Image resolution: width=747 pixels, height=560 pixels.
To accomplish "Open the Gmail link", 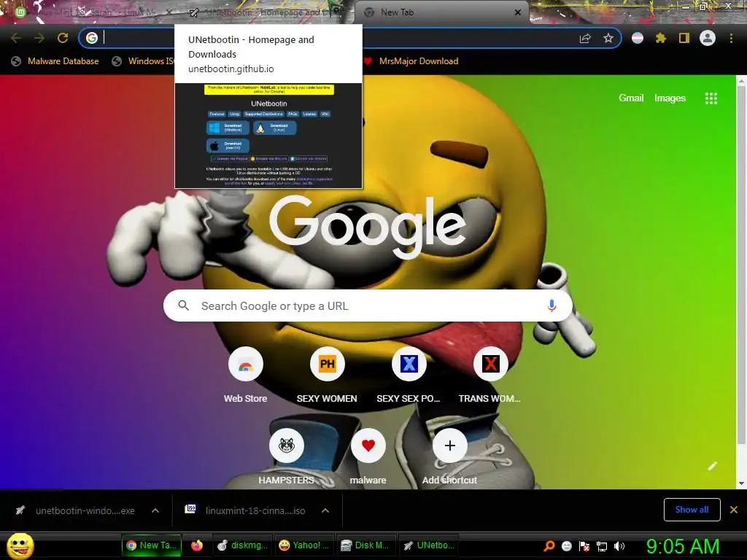I will (x=631, y=98).
